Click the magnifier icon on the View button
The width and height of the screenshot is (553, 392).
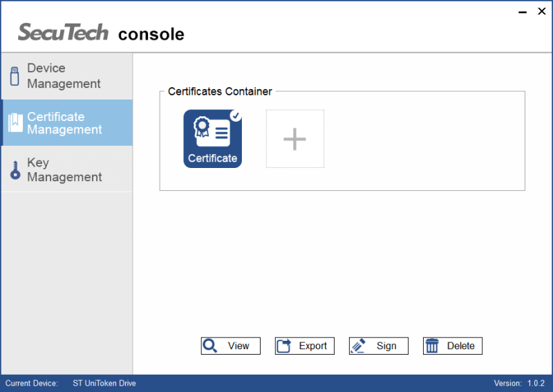click(210, 346)
